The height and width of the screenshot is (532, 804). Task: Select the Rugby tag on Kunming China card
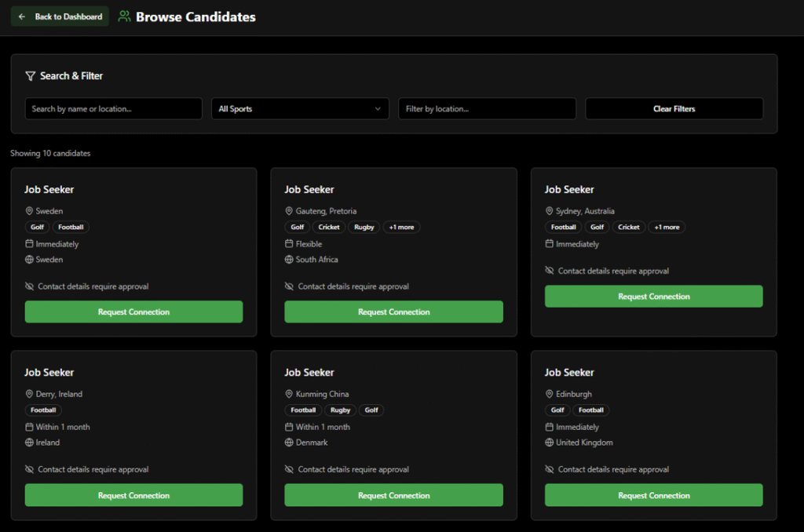click(340, 410)
